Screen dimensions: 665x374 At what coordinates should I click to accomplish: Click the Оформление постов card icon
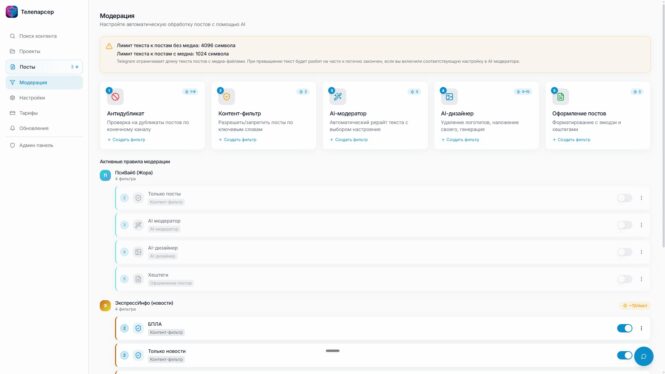tap(560, 97)
